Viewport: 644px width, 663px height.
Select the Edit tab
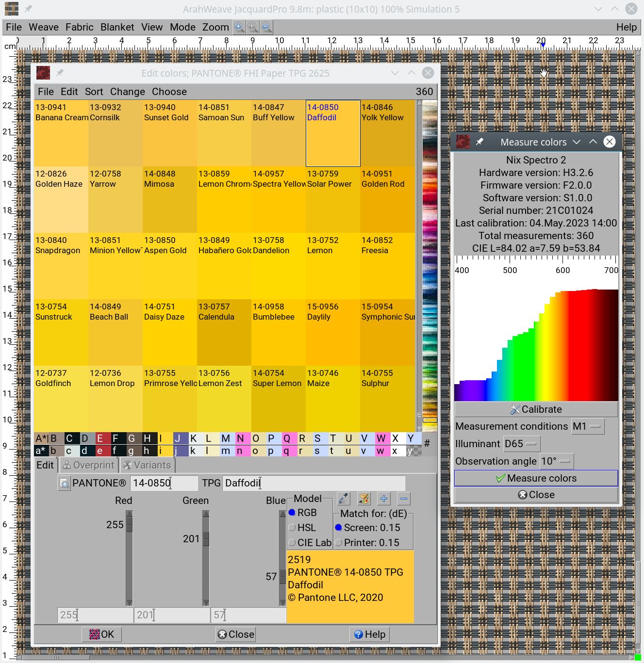(x=45, y=465)
